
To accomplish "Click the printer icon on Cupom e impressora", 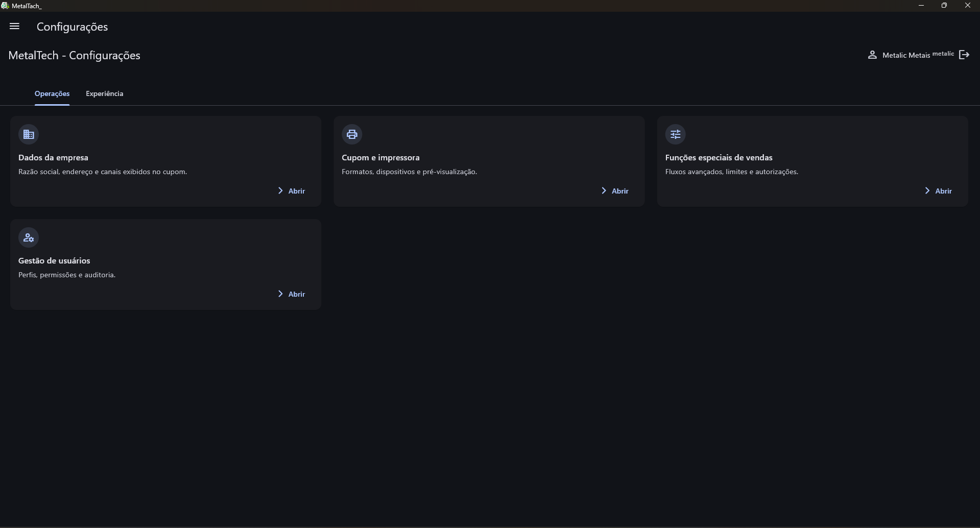I will [x=352, y=134].
